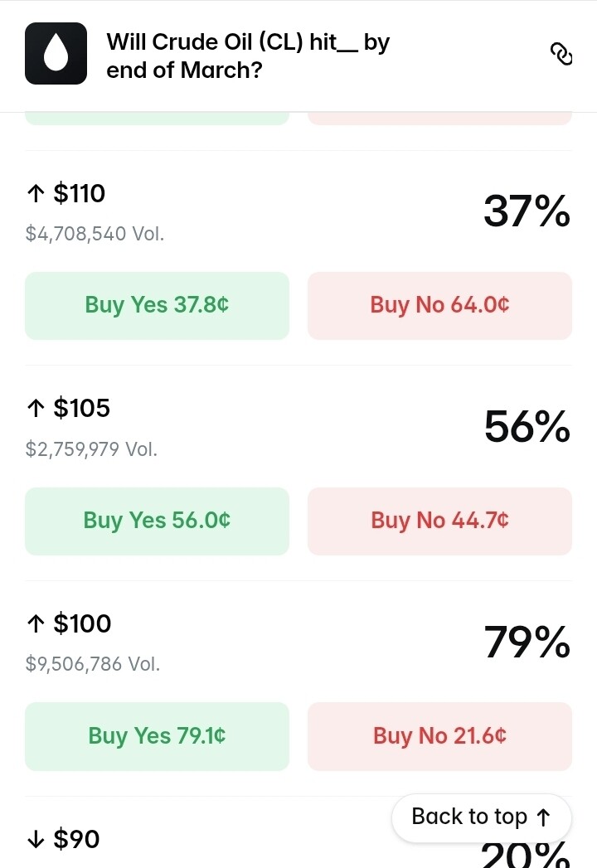Click the $4,708,540 Vol. figure
Image resolution: width=597 pixels, height=868 pixels.
click(95, 234)
